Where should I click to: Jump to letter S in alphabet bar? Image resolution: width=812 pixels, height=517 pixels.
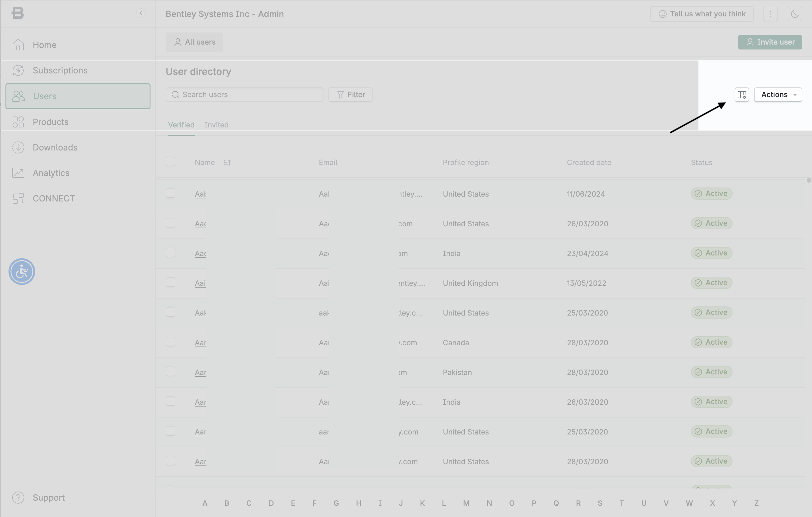[600, 503]
